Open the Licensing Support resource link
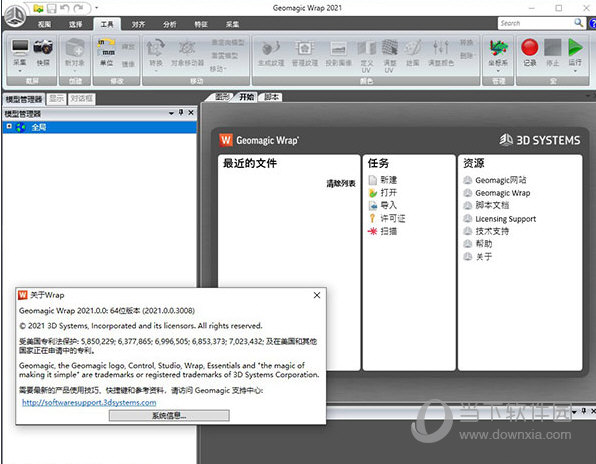This screenshot has height=464, width=596. [x=506, y=219]
